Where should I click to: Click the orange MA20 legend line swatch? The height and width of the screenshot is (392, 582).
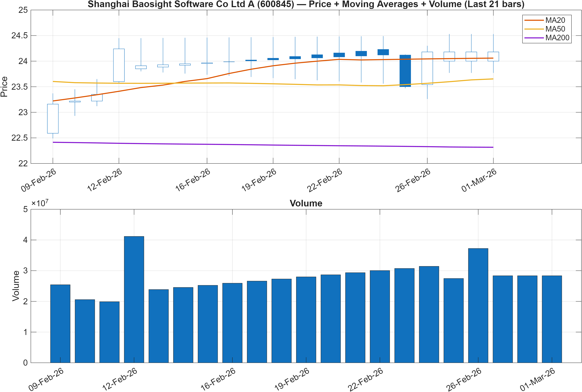tap(534, 20)
